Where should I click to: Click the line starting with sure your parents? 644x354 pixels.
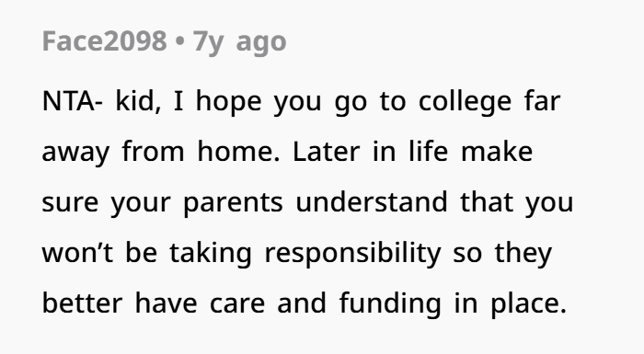(307, 203)
